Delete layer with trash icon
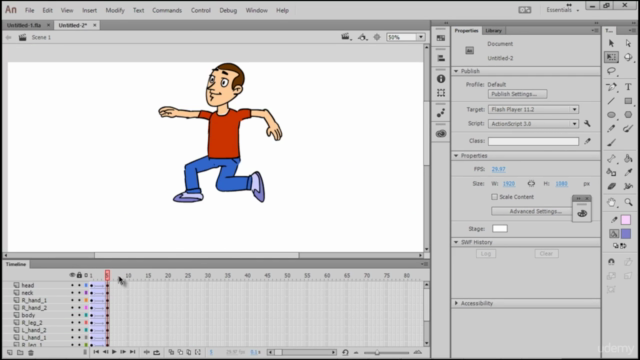This screenshot has width=640, height=360. tap(31, 352)
